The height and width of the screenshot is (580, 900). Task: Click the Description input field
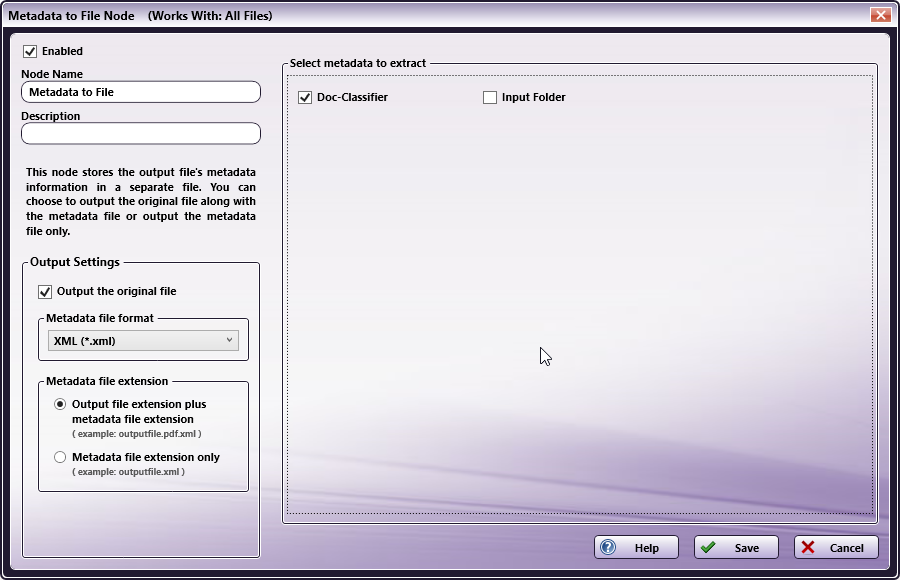(x=141, y=134)
